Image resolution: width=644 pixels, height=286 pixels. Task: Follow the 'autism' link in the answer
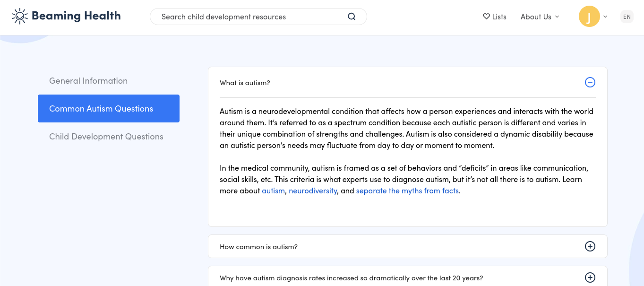273,191
